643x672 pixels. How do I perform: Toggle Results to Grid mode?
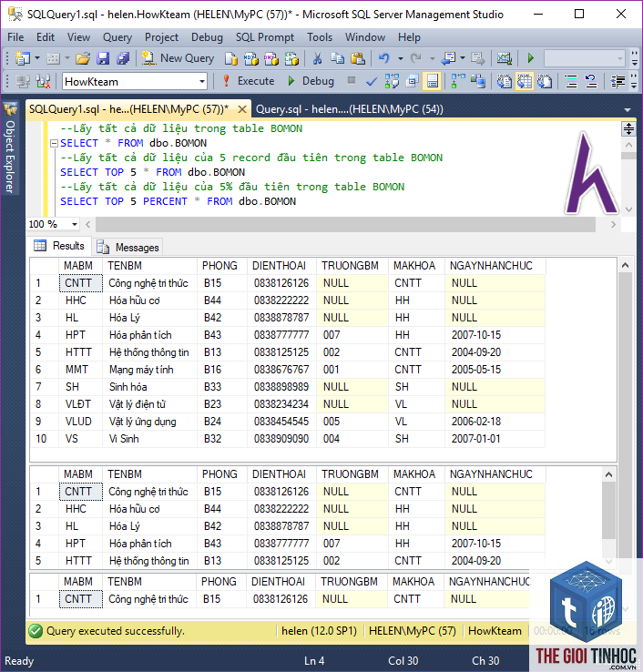525,81
